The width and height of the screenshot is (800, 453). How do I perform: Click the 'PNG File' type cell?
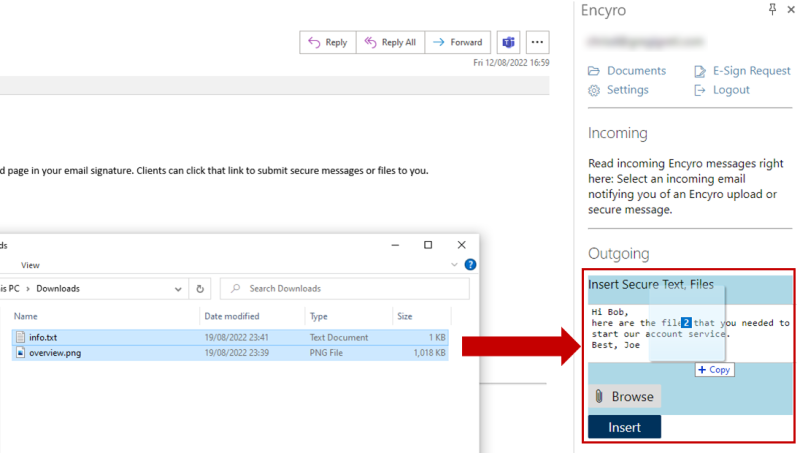click(326, 353)
